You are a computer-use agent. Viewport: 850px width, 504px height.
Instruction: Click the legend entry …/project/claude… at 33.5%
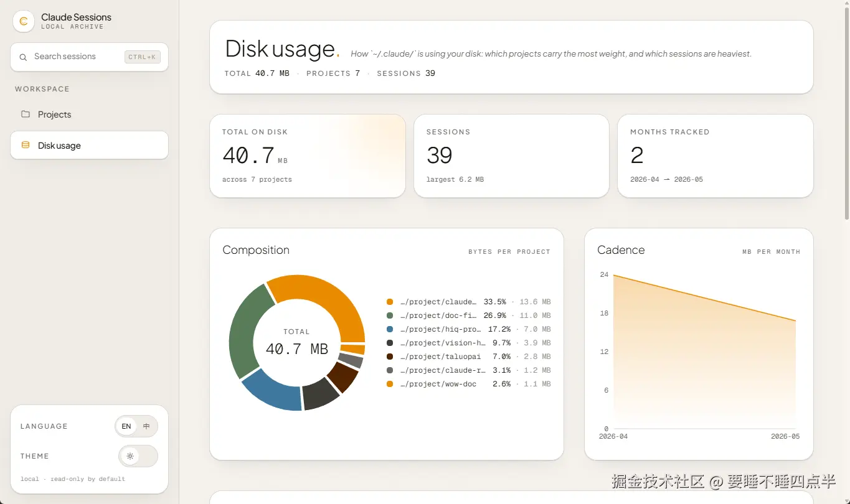tap(468, 302)
